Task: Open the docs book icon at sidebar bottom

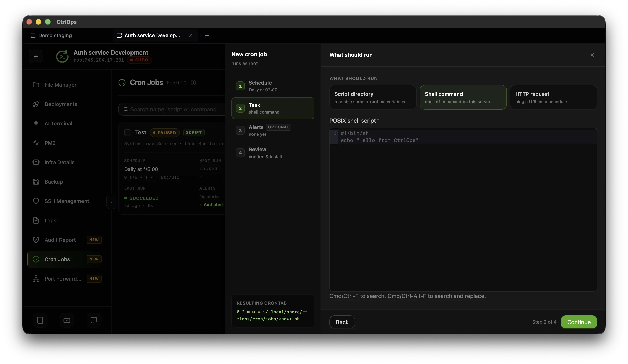Action: [40, 320]
